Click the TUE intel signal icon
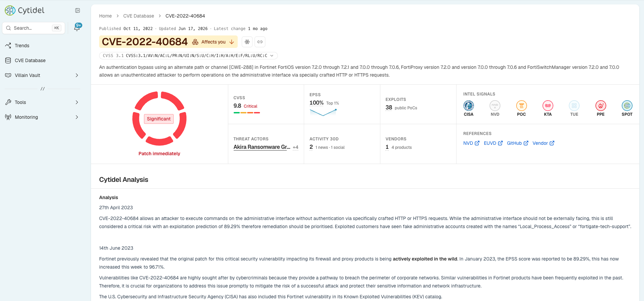This screenshot has height=301, width=644. (x=574, y=106)
